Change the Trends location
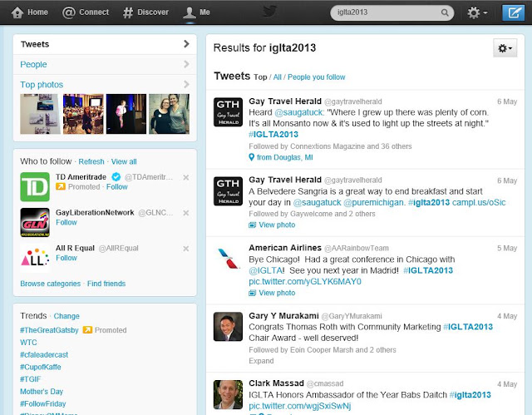 [x=66, y=316]
